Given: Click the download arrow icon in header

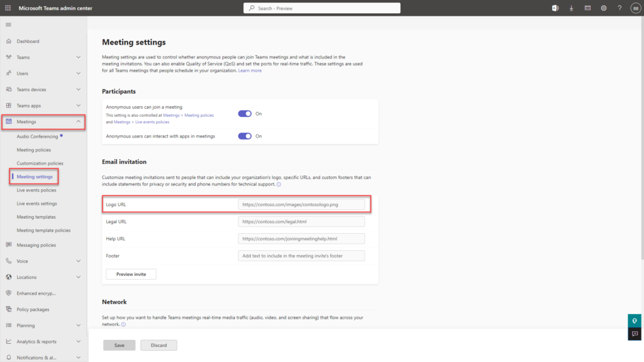Looking at the screenshot, I should click(x=571, y=8).
